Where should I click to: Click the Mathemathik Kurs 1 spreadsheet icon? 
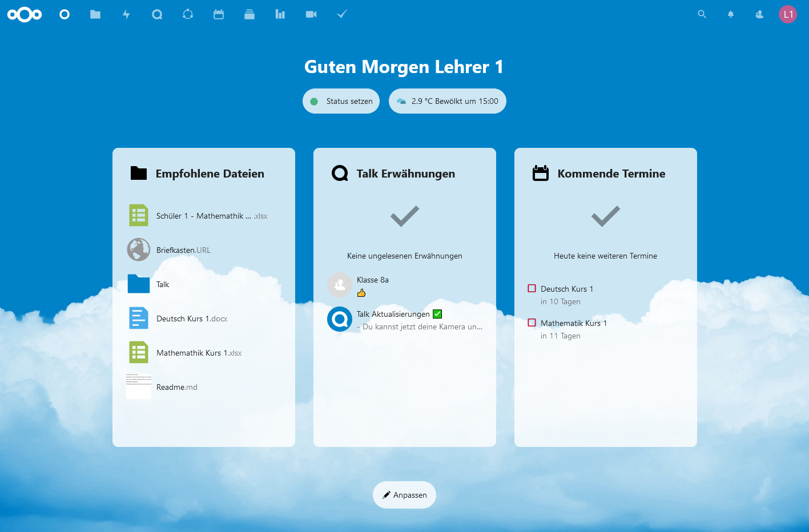(139, 352)
